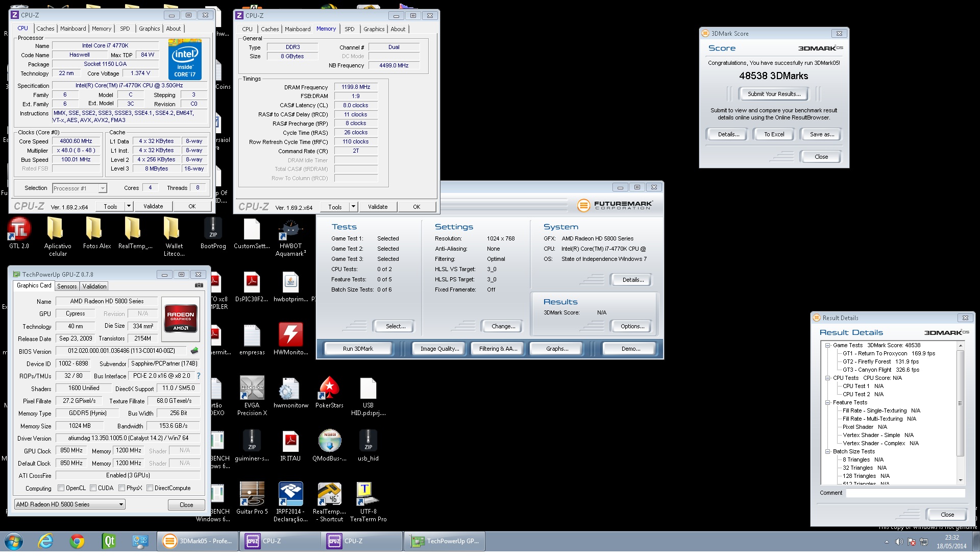Open Internet Explorer from taskbar
The width and height of the screenshot is (980, 557).
click(x=45, y=542)
